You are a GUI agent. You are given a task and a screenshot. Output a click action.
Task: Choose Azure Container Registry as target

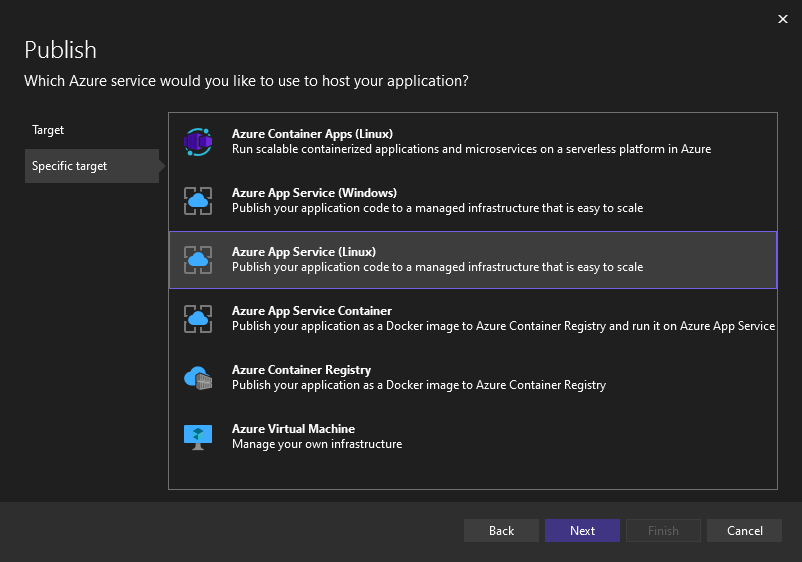pyautogui.click(x=301, y=370)
